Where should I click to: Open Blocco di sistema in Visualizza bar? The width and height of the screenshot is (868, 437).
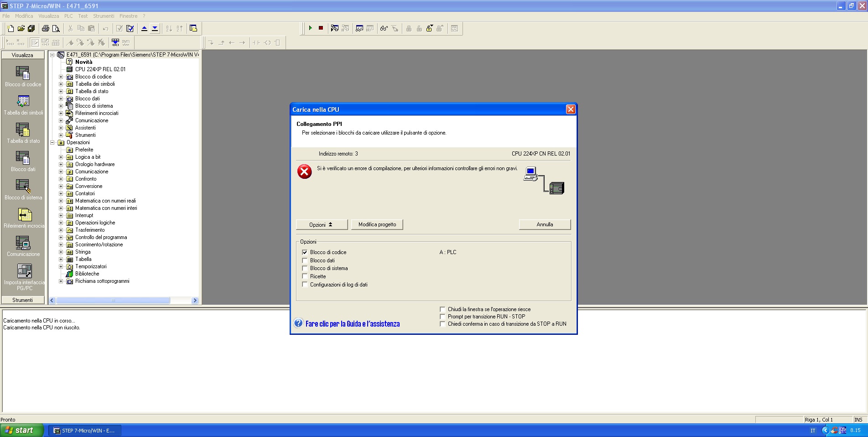point(23,189)
